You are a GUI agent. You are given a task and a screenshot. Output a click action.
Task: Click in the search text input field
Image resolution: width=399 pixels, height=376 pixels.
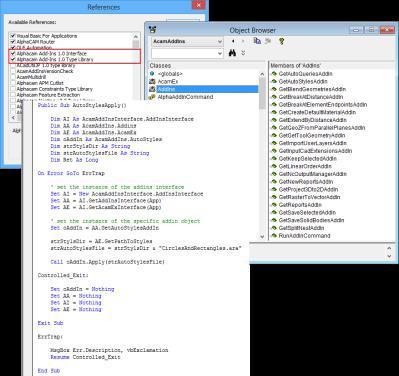184,53
